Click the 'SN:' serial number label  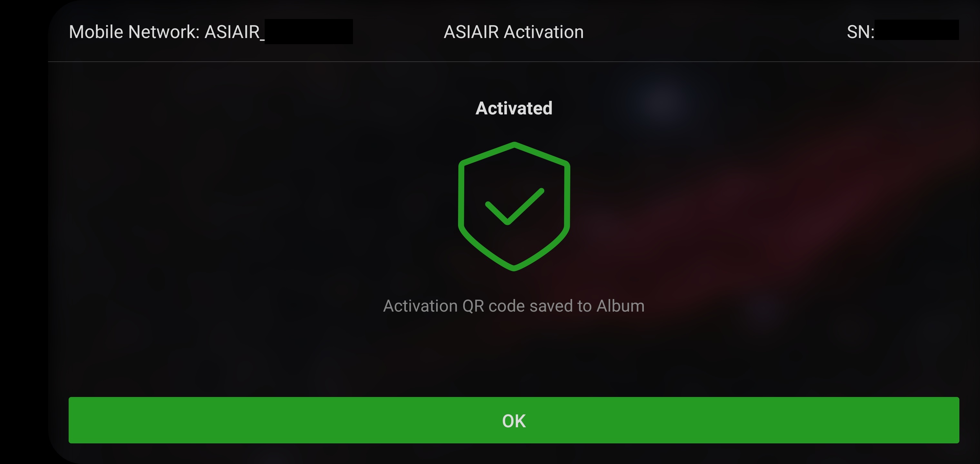tap(860, 32)
